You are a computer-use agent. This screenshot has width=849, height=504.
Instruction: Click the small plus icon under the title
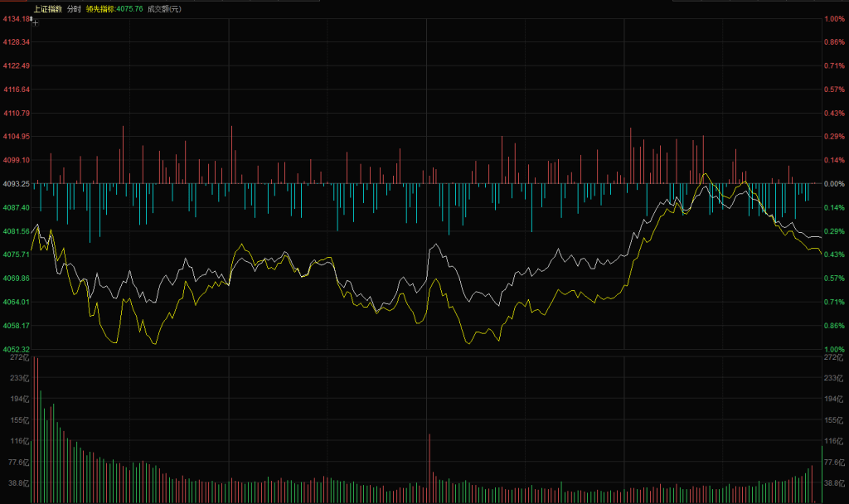point(35,23)
